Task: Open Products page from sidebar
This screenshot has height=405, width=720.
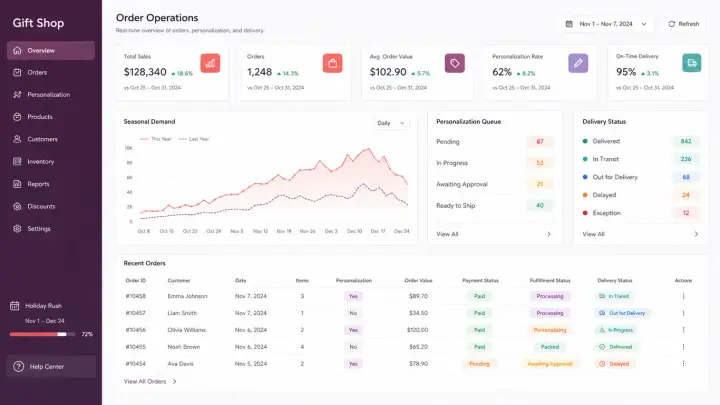Action: tap(51, 117)
